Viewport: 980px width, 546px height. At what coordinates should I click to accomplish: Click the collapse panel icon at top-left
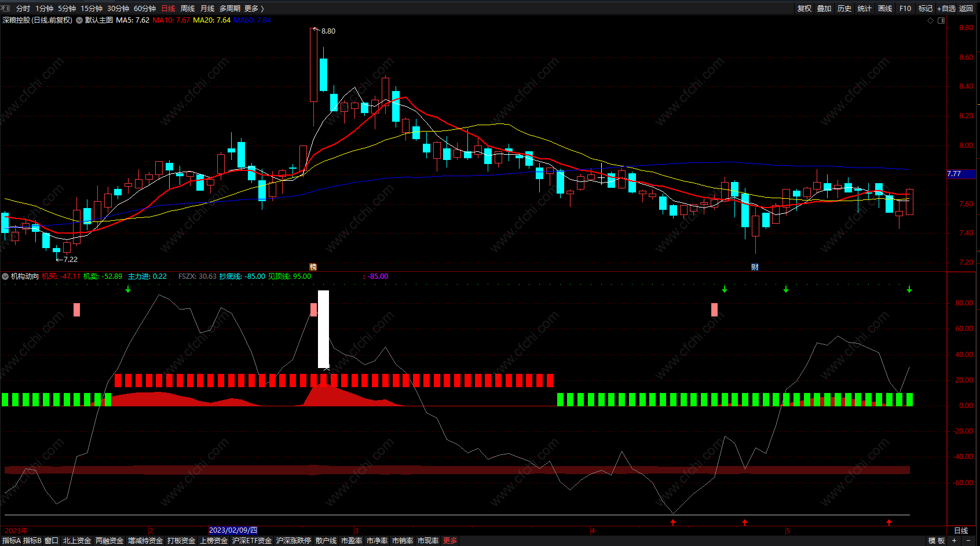[x=6, y=8]
